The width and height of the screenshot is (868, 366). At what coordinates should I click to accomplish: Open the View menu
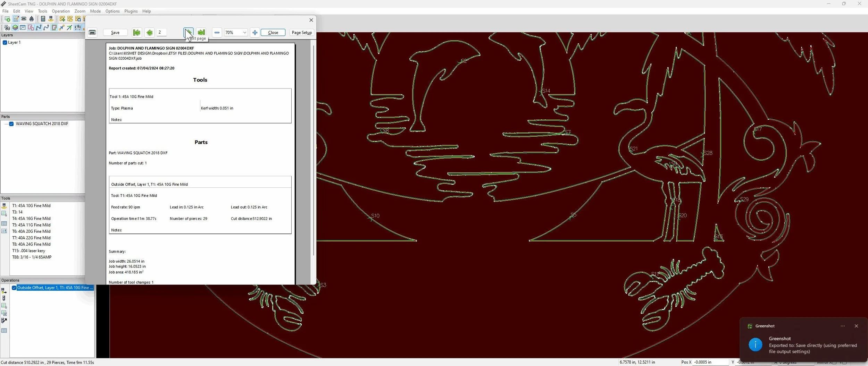pos(29,11)
